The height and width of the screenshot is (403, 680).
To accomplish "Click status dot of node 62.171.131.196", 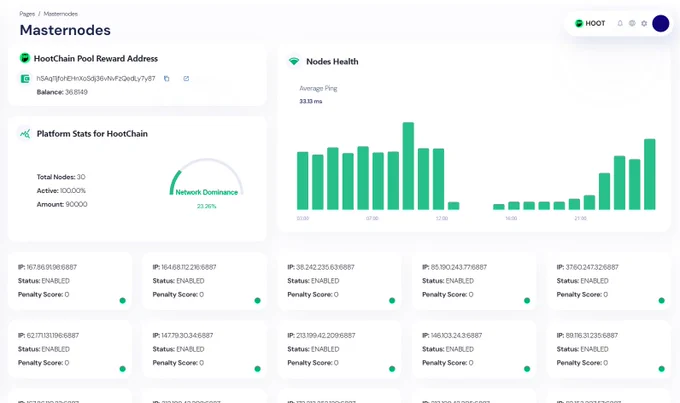I will coord(123,369).
